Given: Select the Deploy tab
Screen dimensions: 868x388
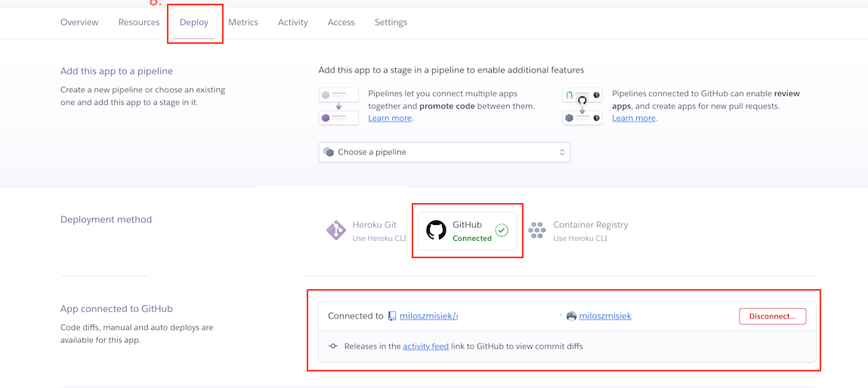Looking at the screenshot, I should [193, 23].
